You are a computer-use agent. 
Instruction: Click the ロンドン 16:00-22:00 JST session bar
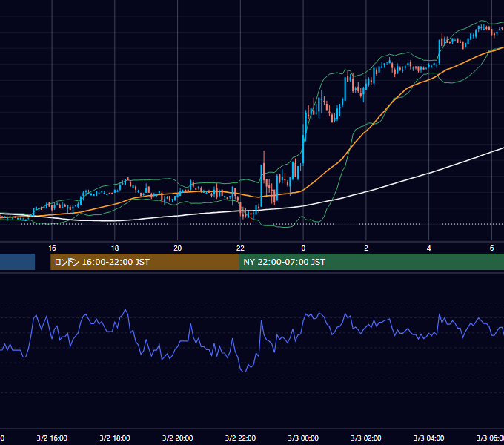pos(145,262)
